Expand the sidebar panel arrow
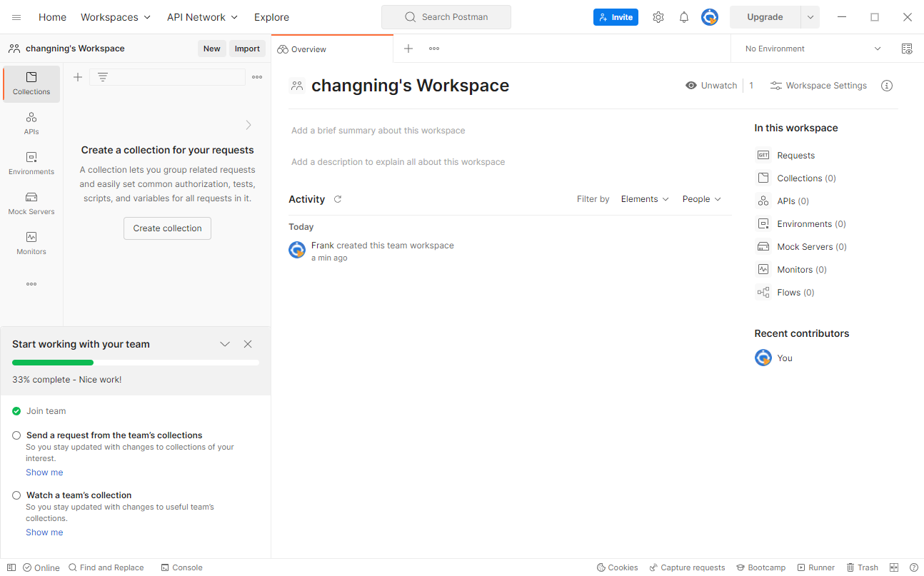 [248, 125]
